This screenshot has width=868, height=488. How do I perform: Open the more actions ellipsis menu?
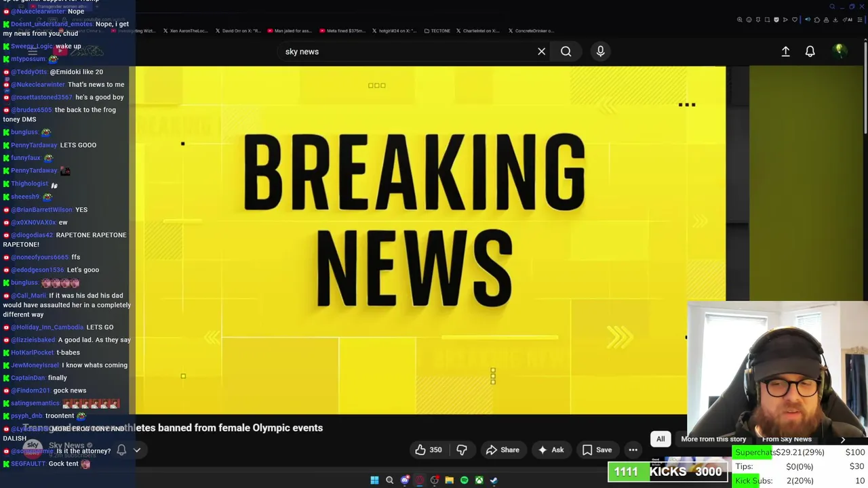633,449
